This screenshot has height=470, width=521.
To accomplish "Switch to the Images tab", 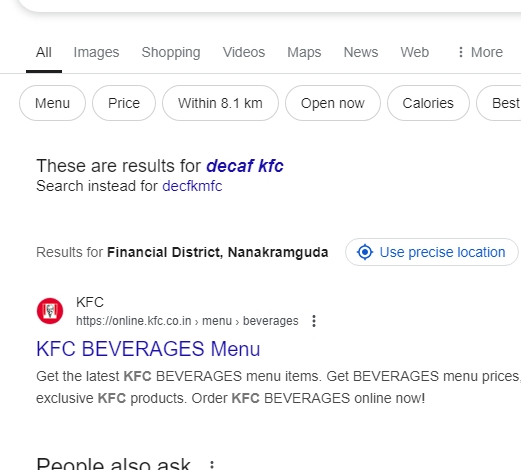I will [96, 52].
